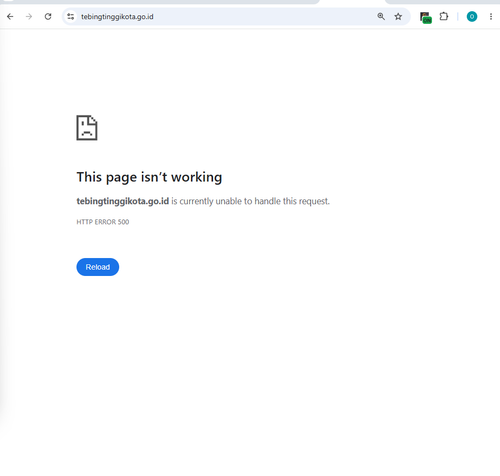Open site information icon in address bar

pos(71,16)
